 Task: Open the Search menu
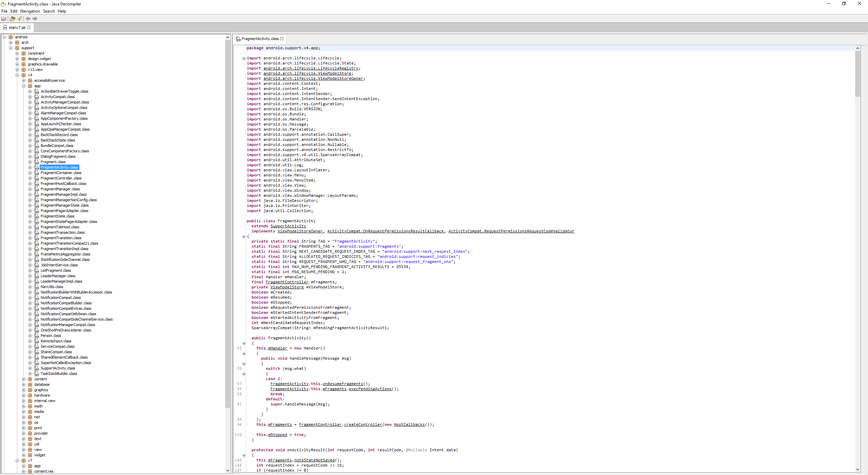(49, 11)
